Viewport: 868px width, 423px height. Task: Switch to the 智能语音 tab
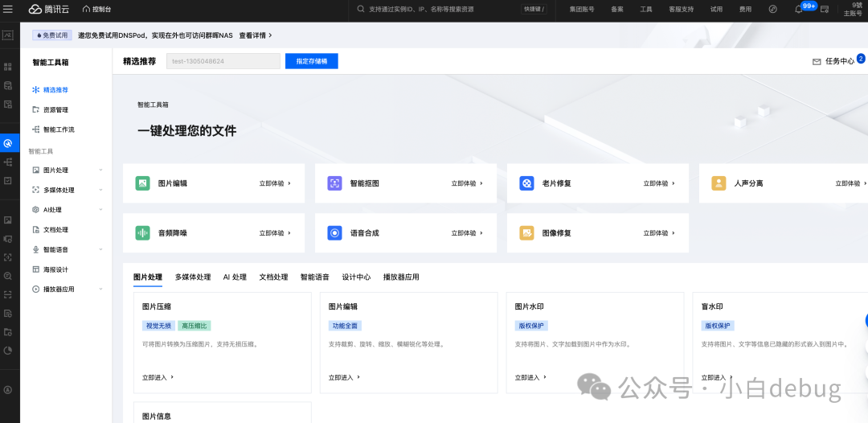click(315, 277)
